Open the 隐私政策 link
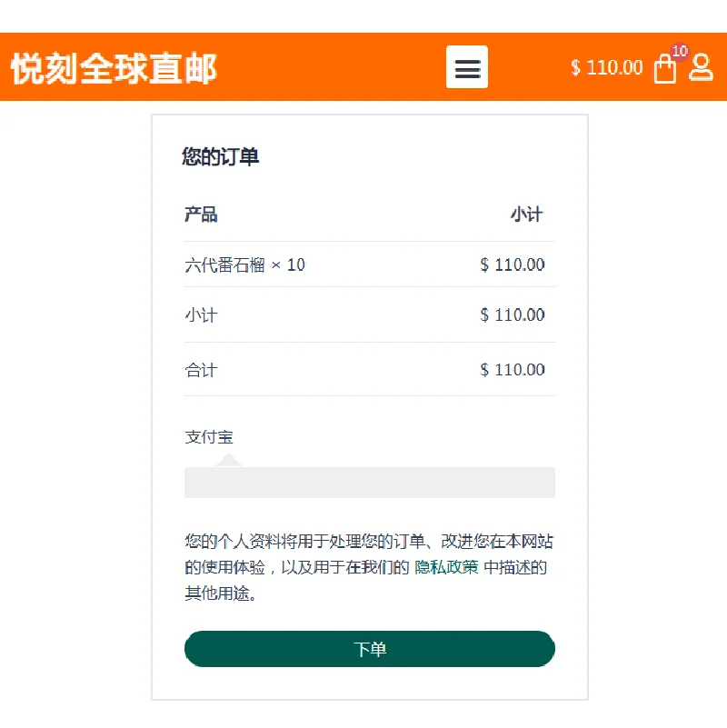The width and height of the screenshot is (727, 728). [446, 568]
